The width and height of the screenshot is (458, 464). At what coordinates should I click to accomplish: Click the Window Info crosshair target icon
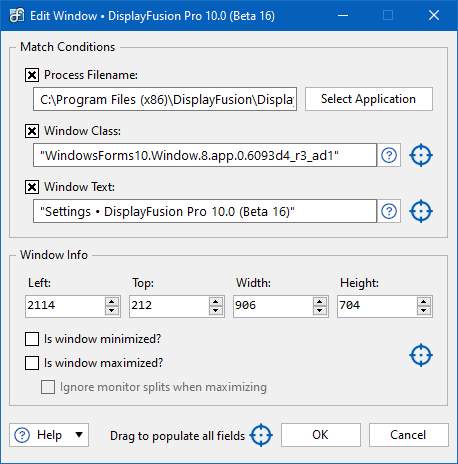point(421,355)
